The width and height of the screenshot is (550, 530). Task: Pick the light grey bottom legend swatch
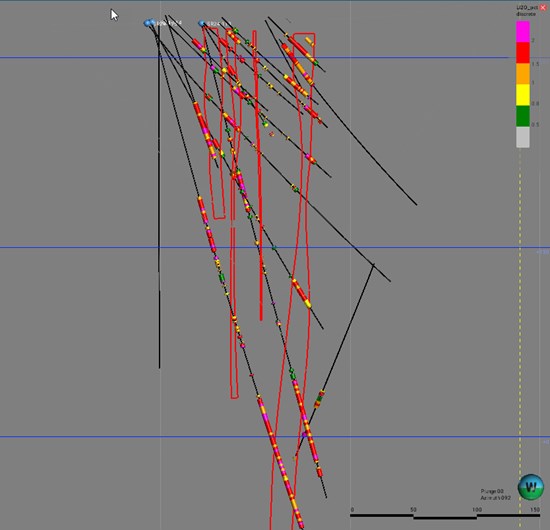(523, 137)
